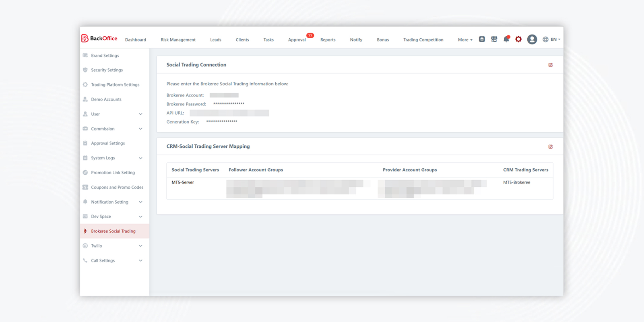Open the More dropdown menu

pyautogui.click(x=465, y=40)
